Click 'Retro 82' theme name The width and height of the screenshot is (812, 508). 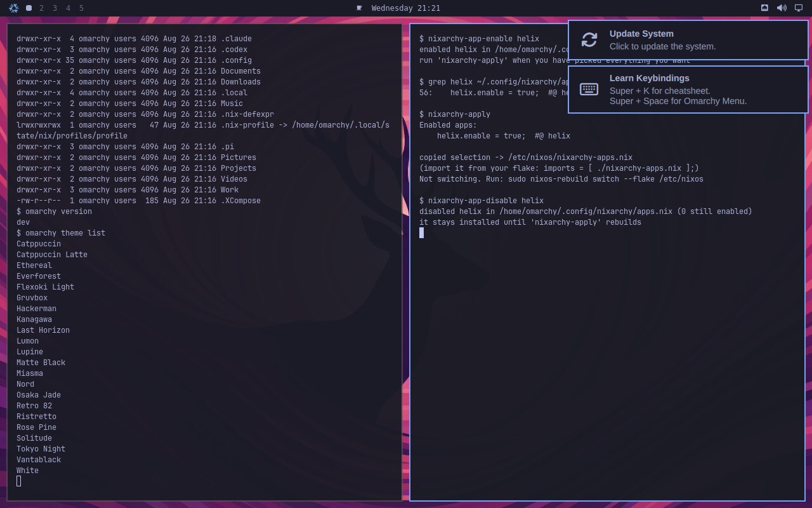coord(34,406)
